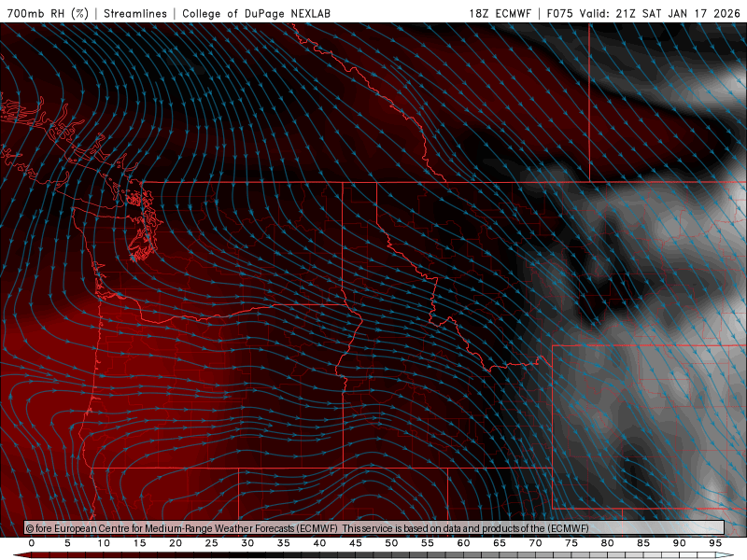Click the ECMWF copyright notice banner

[374, 527]
